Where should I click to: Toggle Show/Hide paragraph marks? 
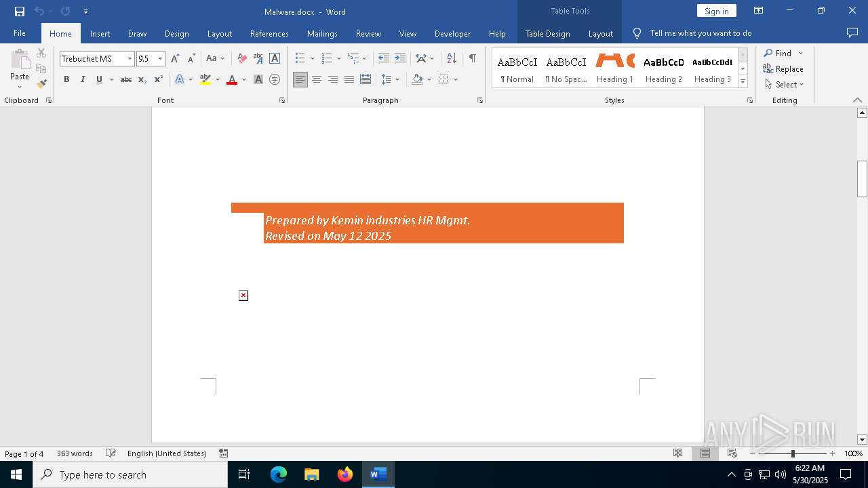pos(472,59)
